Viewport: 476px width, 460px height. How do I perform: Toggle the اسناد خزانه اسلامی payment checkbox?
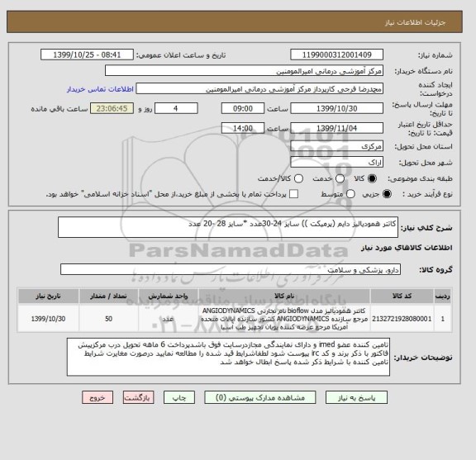point(293,194)
